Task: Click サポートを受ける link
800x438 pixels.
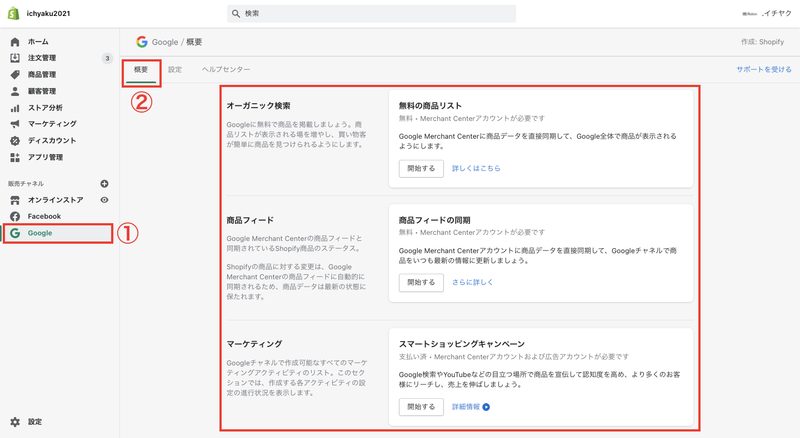Action: pos(764,69)
